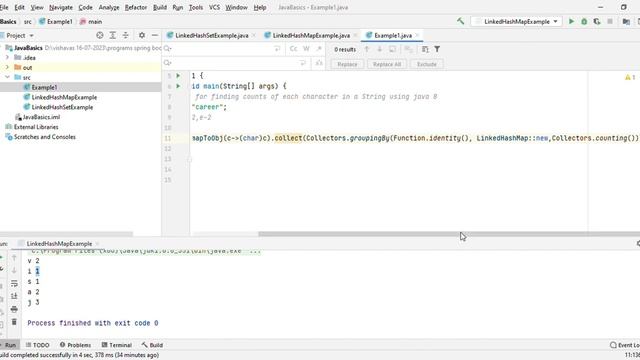This screenshot has width=640, height=360.
Task: Click the Exclude button
Action: 427,64
